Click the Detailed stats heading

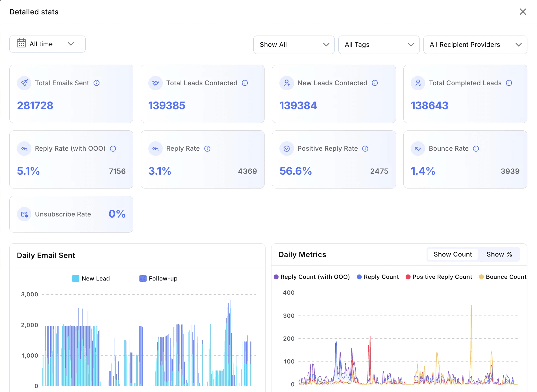click(x=34, y=12)
